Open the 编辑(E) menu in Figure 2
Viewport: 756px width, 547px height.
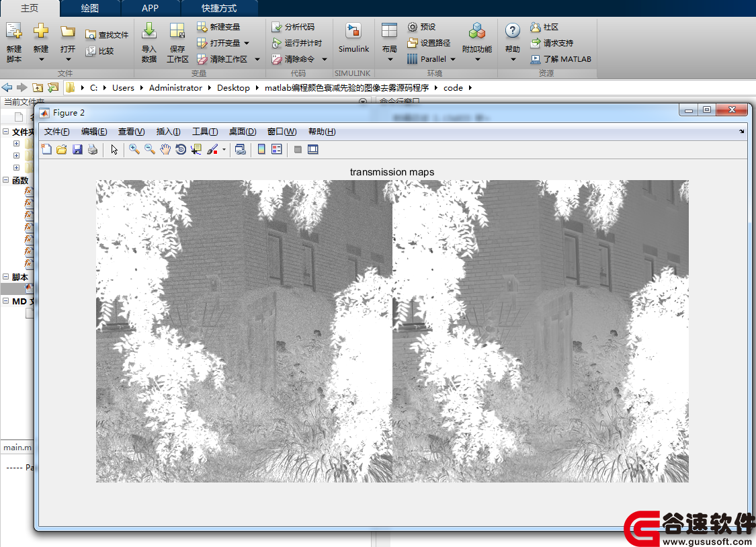[94, 132]
